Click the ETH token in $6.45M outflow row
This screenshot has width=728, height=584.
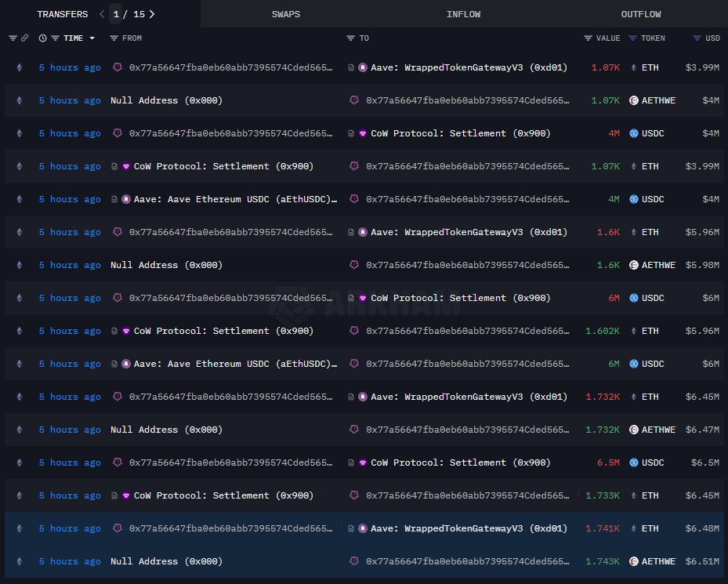650,397
